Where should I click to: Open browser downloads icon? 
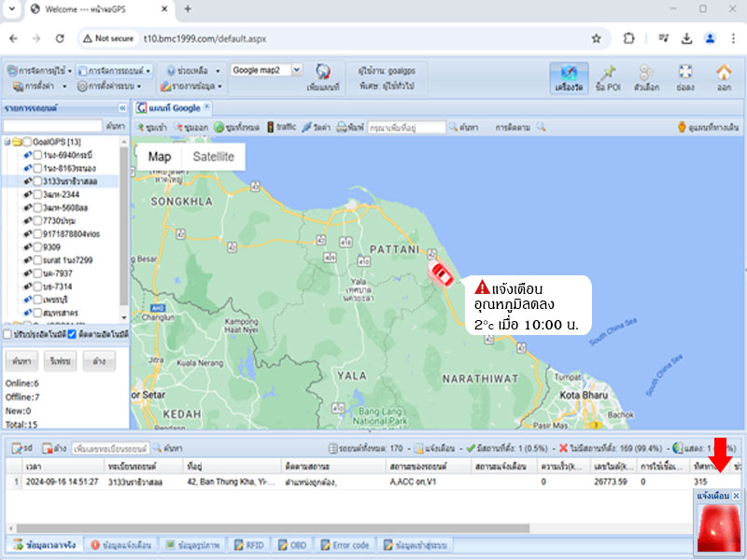[x=686, y=38]
